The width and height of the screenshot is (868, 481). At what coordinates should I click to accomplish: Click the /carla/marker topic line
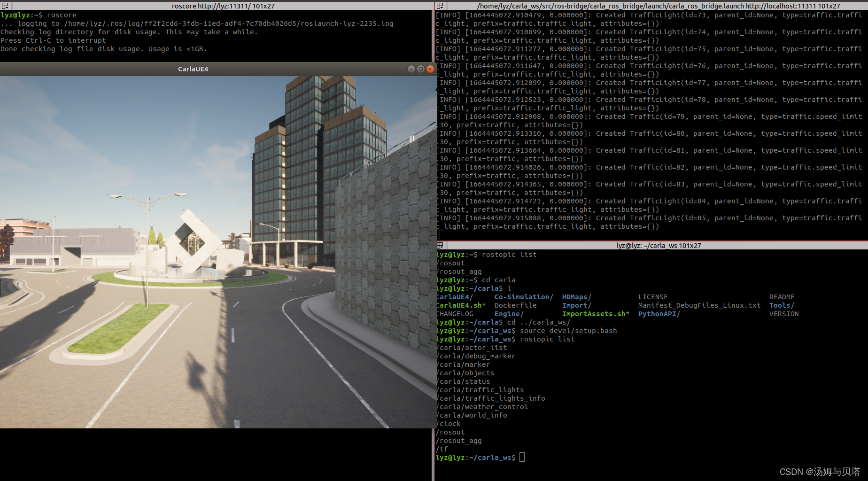tap(463, 365)
